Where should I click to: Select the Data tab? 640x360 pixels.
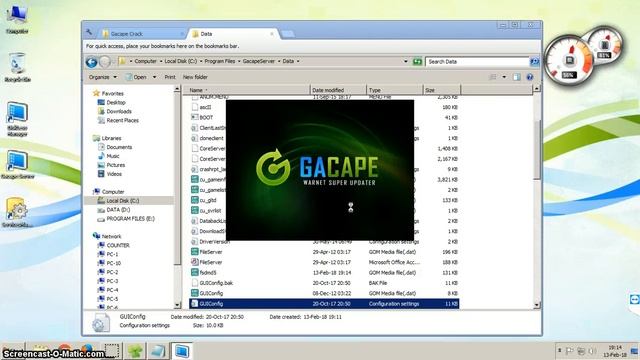tap(233, 34)
